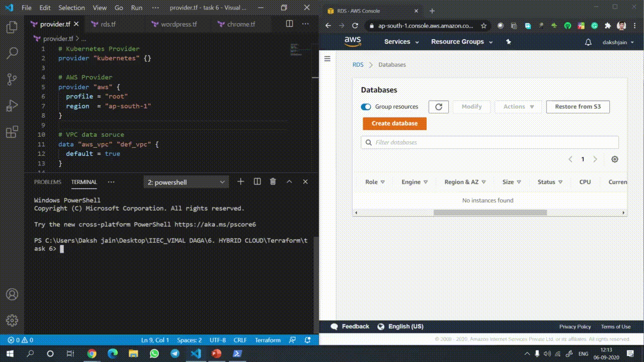
Task: Click the Chrome address bar
Action: pos(426,26)
